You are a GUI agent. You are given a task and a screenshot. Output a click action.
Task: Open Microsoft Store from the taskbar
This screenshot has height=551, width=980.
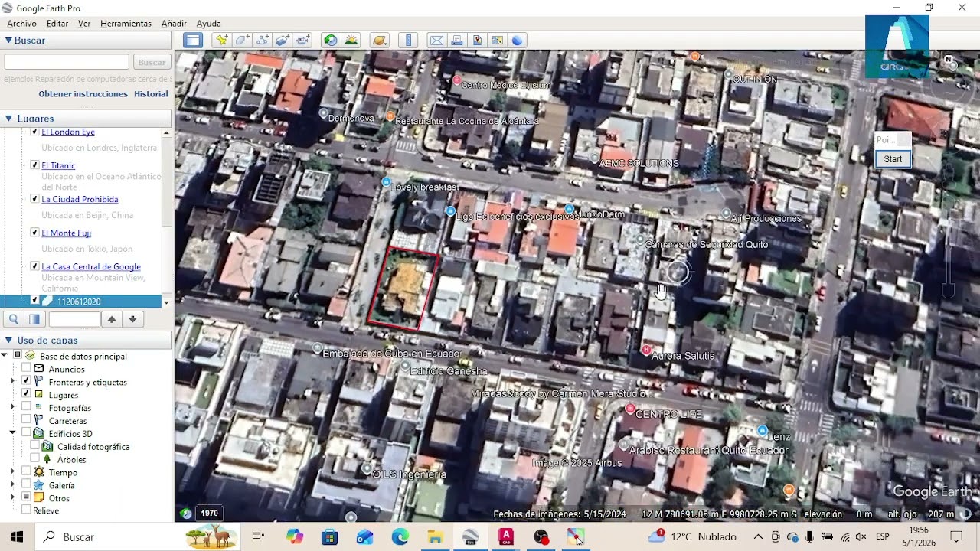(x=329, y=537)
